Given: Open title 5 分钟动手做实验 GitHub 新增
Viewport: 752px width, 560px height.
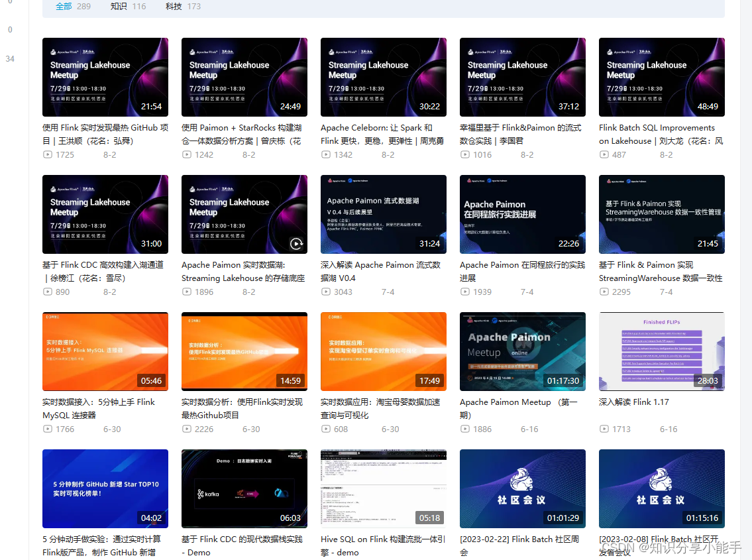Looking at the screenshot, I should (x=101, y=546).
